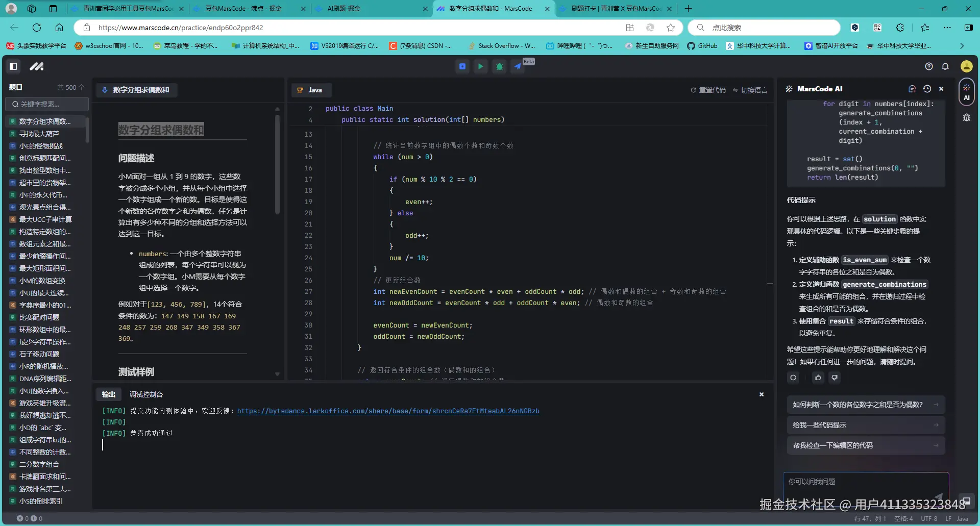Open notifications bell icon
980x526 pixels.
click(945, 66)
